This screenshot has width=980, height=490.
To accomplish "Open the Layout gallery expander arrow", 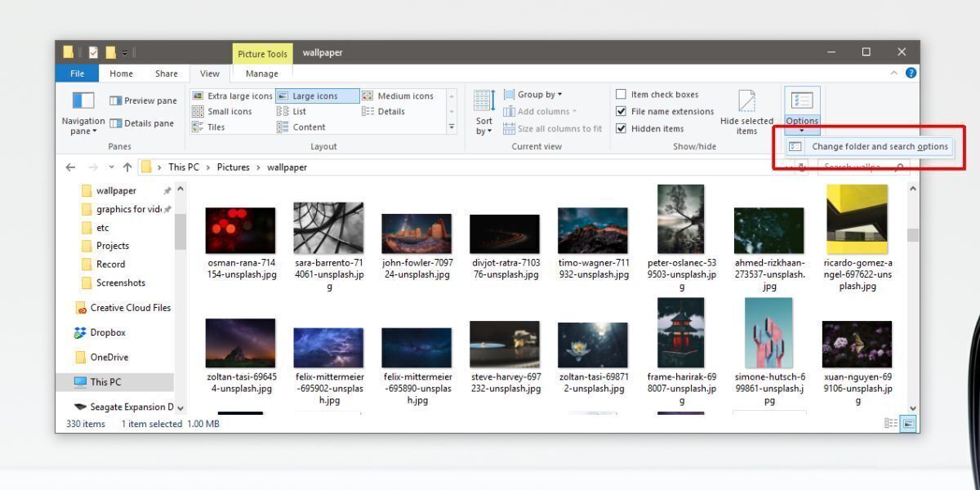I will pos(452,127).
